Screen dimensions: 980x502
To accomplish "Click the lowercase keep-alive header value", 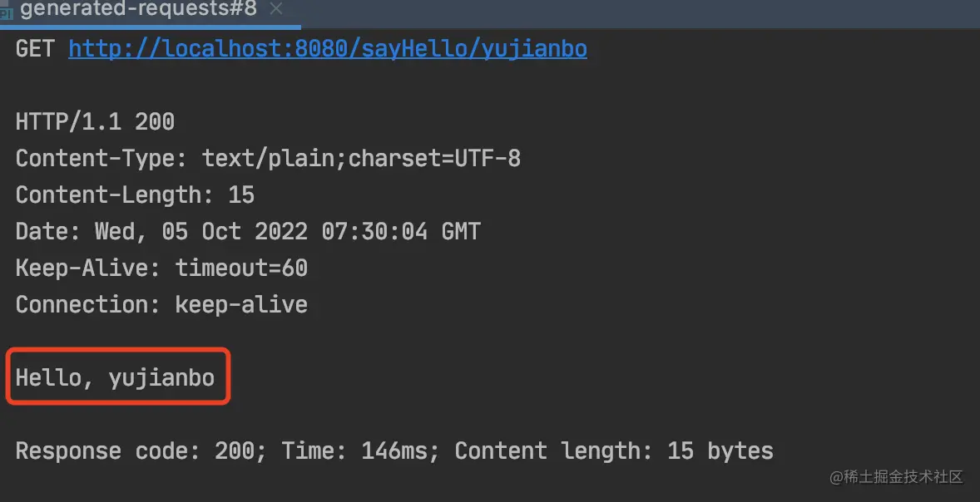I will click(x=241, y=305).
